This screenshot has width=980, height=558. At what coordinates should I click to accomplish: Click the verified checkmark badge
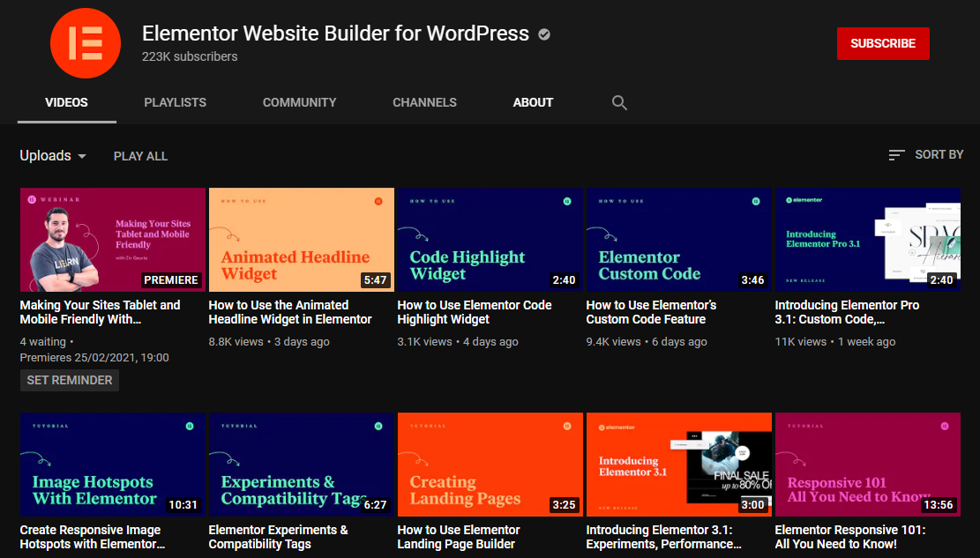coord(544,34)
